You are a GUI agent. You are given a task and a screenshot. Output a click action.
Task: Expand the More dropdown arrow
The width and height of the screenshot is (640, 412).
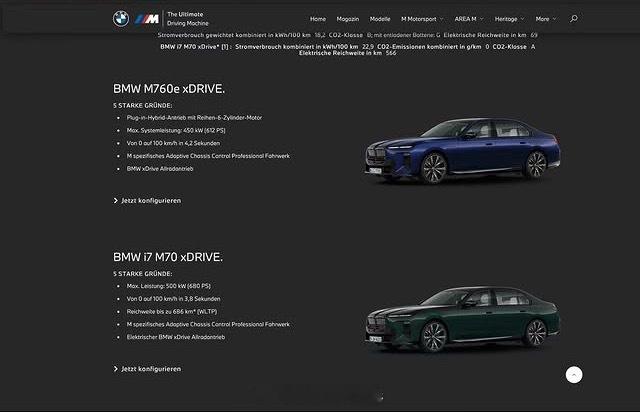[x=554, y=19]
